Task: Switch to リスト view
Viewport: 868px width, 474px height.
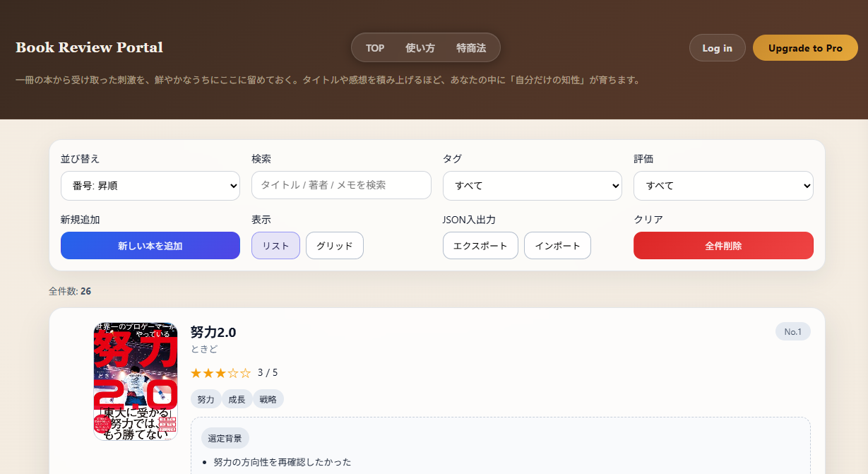Action: click(x=275, y=246)
